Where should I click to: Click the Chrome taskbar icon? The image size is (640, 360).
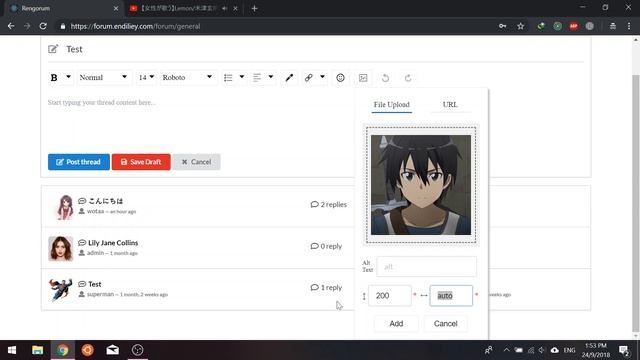62,350
